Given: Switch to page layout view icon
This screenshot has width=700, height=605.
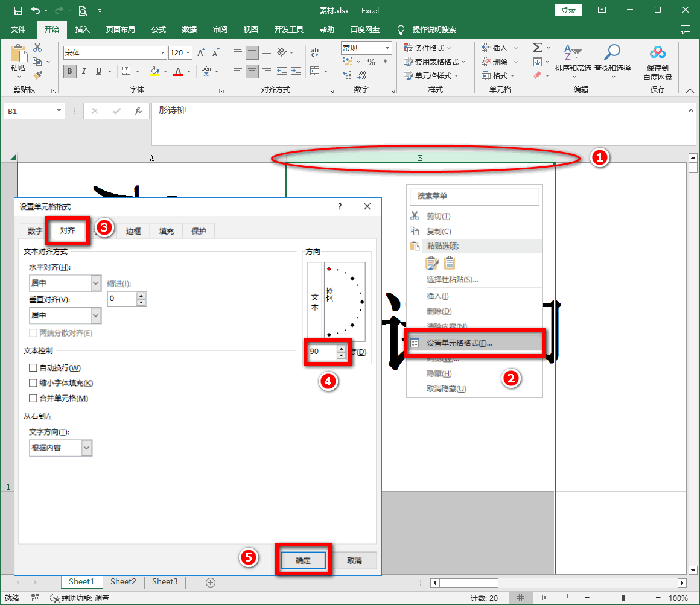Looking at the screenshot, I should 545,598.
